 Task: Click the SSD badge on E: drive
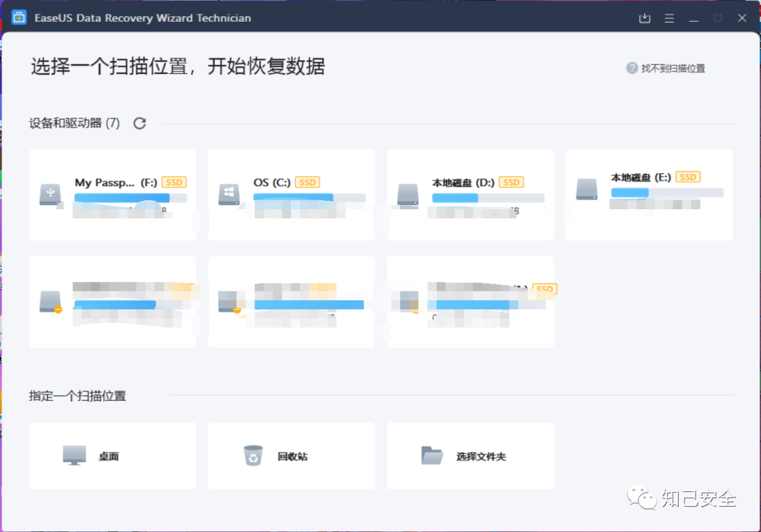tap(688, 177)
